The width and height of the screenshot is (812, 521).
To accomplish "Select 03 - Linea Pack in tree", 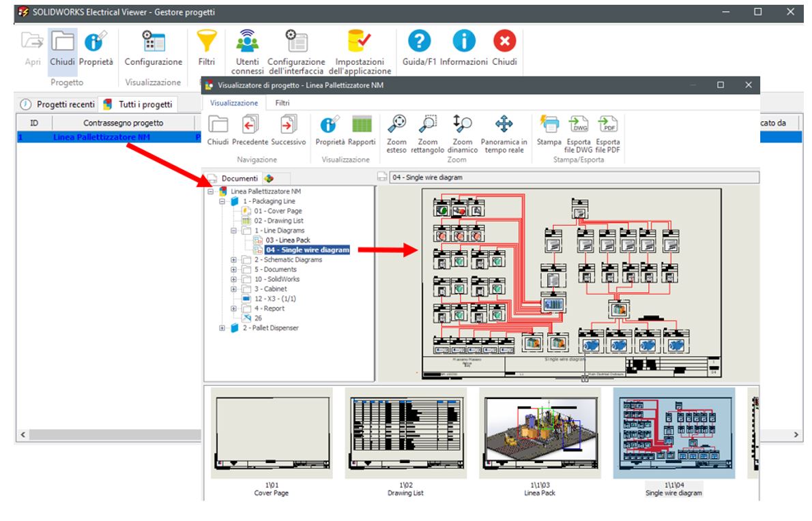I will click(288, 241).
